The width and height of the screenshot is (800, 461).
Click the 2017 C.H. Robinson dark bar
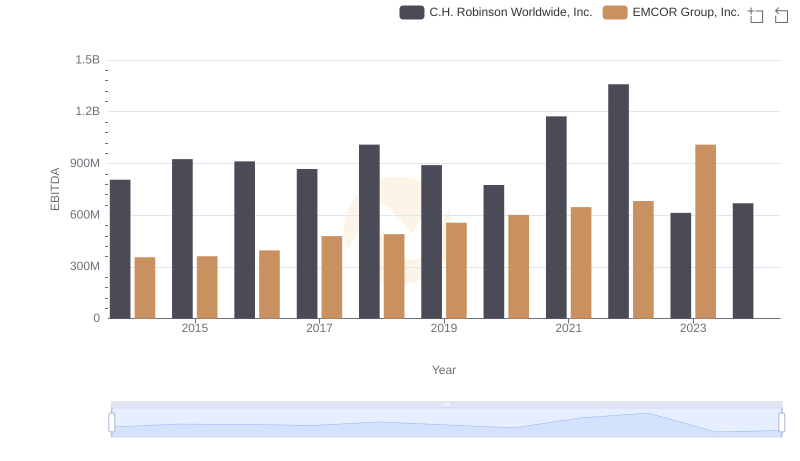(x=307, y=244)
